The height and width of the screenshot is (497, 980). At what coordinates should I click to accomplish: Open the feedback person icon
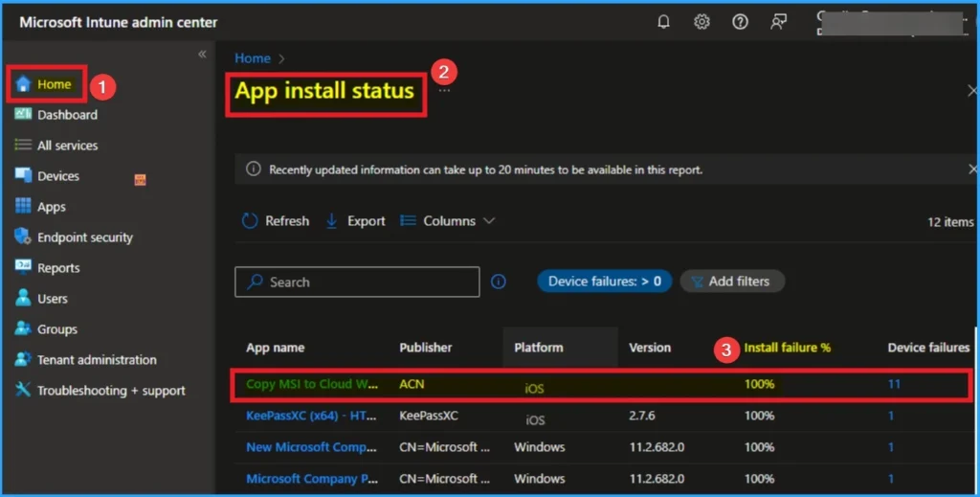click(778, 22)
